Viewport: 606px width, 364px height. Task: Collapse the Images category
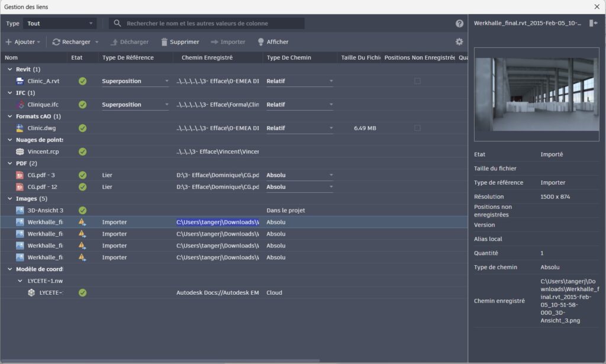click(x=10, y=198)
